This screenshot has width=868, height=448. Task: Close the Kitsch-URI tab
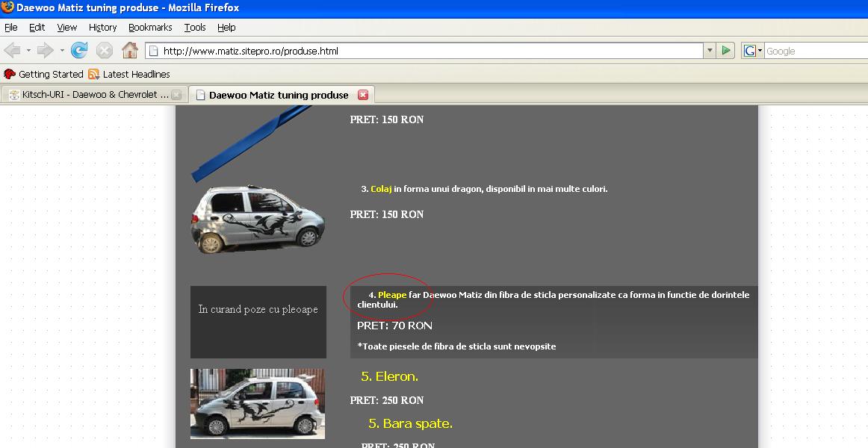coord(176,95)
